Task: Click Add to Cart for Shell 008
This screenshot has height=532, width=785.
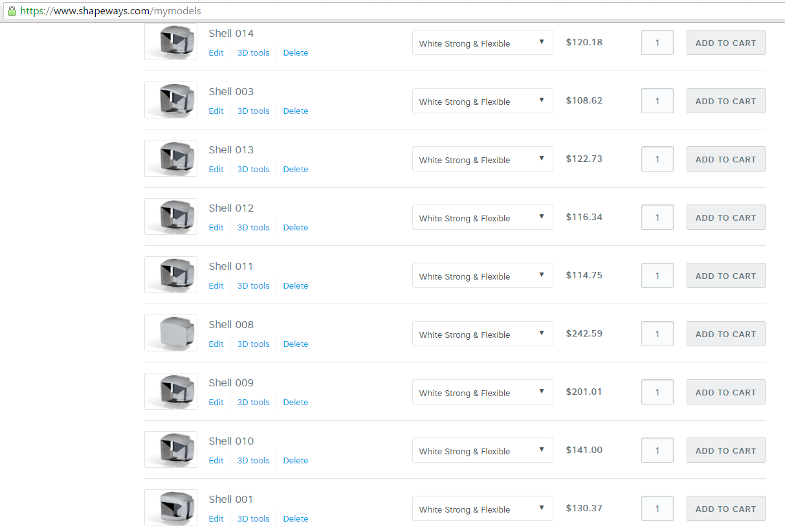Action: click(x=725, y=333)
